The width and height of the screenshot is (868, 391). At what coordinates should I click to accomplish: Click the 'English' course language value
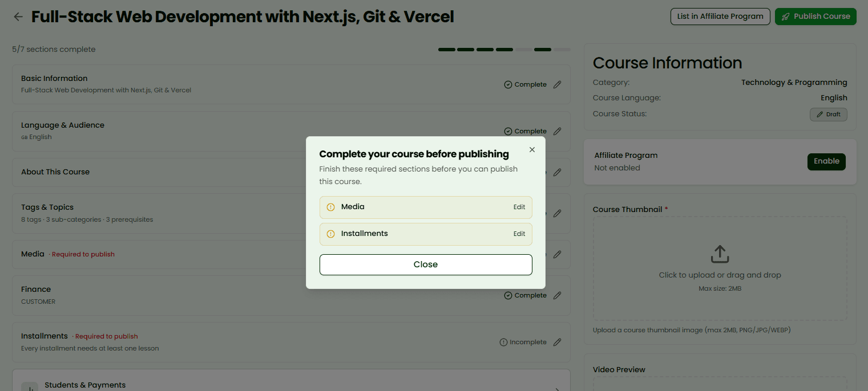(x=834, y=98)
